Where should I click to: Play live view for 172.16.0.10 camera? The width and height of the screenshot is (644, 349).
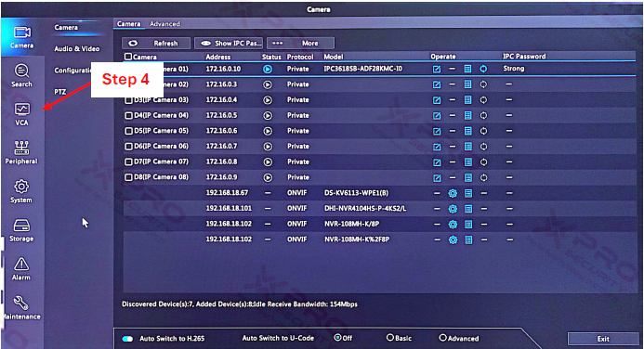click(x=268, y=69)
